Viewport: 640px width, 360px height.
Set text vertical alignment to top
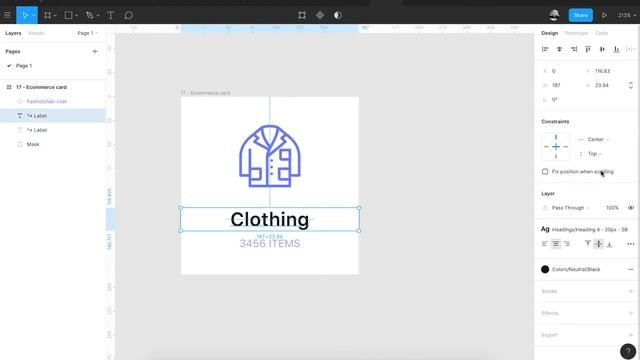(588, 244)
